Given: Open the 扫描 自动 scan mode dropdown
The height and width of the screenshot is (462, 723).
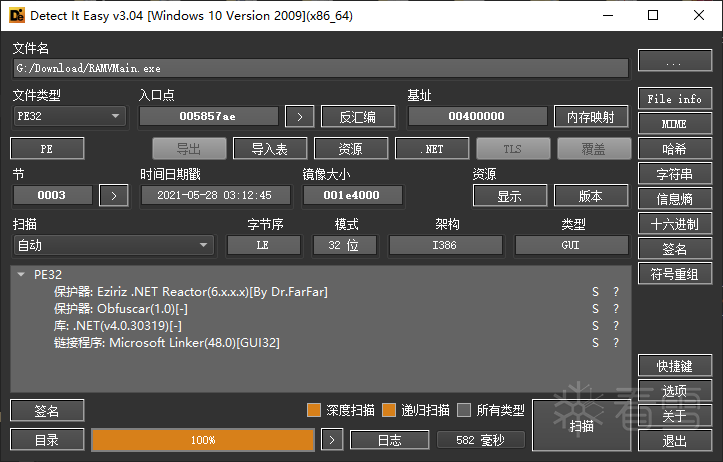Looking at the screenshot, I should pos(113,245).
